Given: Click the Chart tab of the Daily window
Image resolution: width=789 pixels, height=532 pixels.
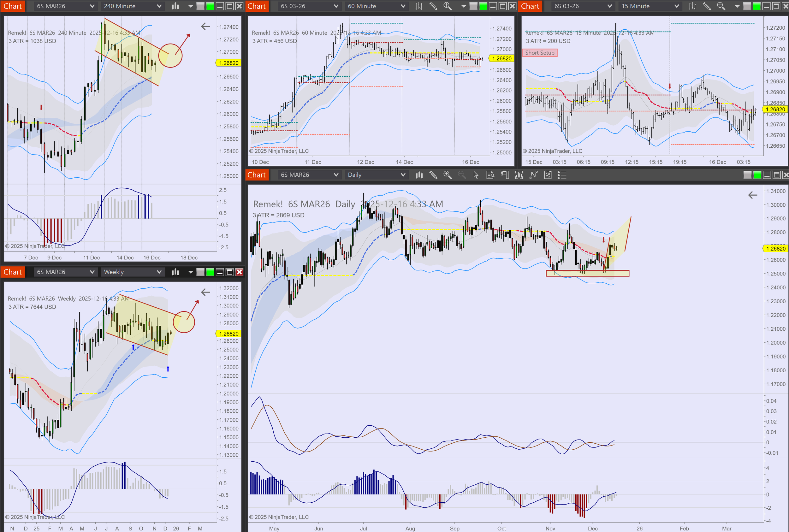Looking at the screenshot, I should tap(256, 175).
